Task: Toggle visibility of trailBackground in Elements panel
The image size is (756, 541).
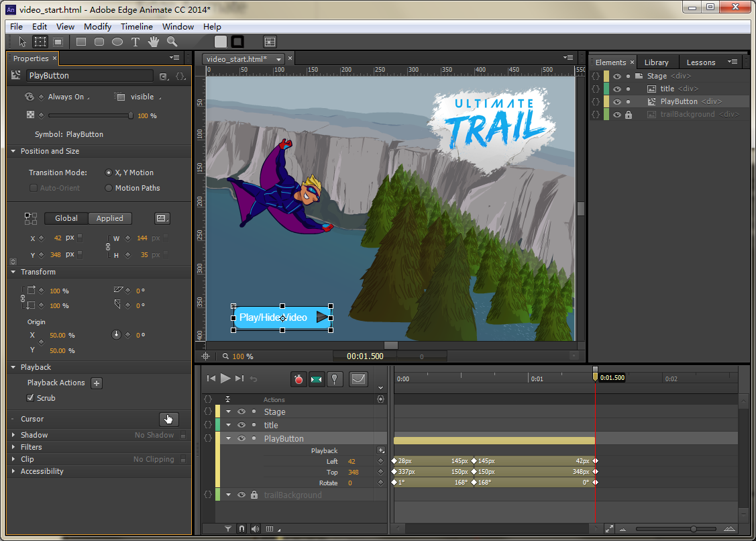Action: click(617, 115)
